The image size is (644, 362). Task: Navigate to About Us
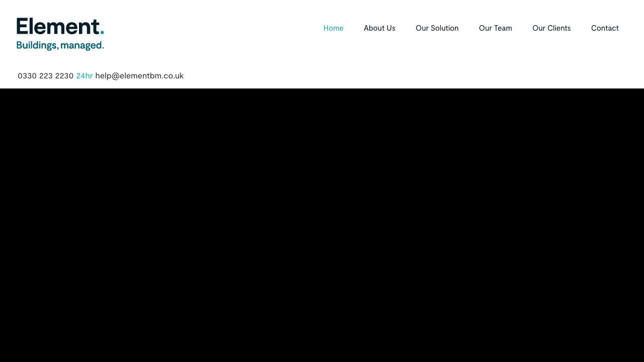(379, 28)
